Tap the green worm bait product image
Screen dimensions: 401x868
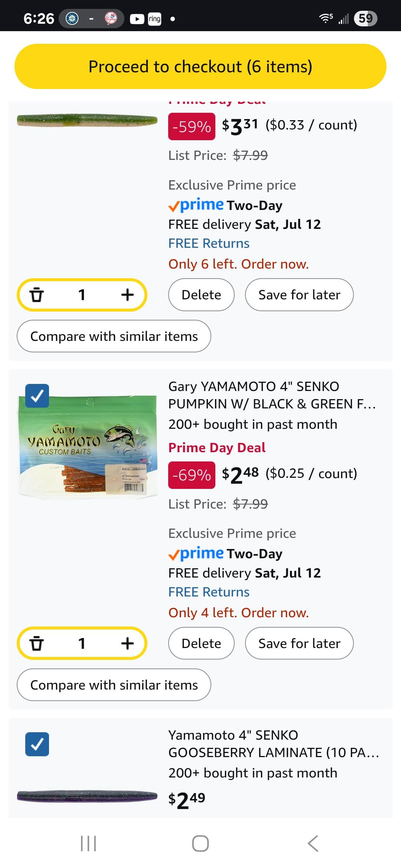click(x=87, y=121)
